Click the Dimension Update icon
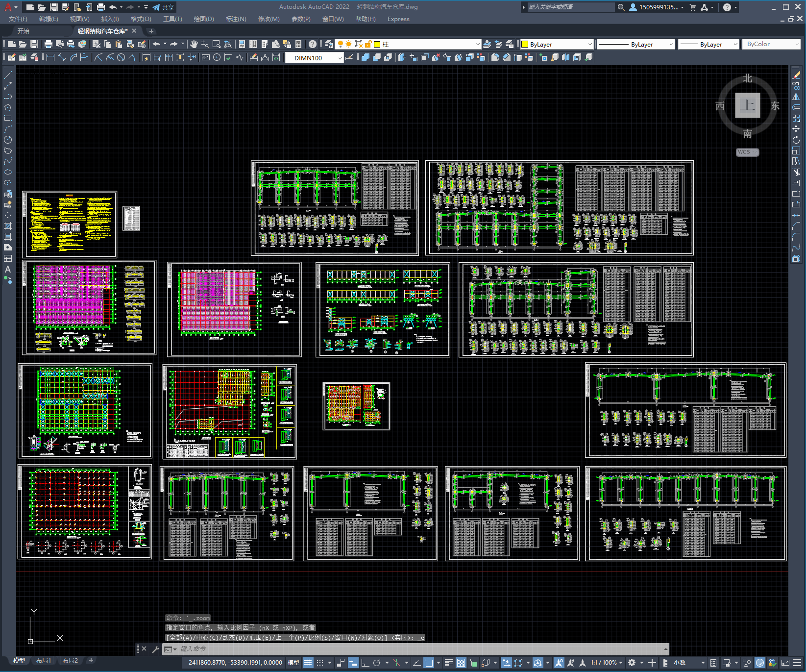This screenshot has width=806, height=672. point(277,58)
